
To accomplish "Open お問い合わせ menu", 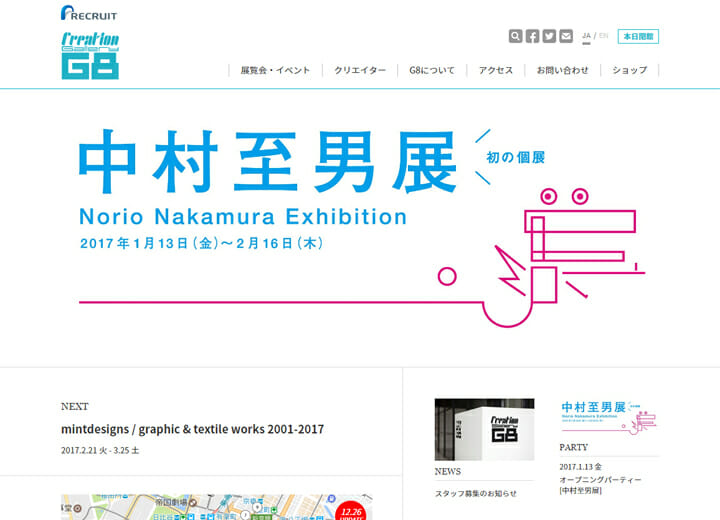I will pos(562,70).
